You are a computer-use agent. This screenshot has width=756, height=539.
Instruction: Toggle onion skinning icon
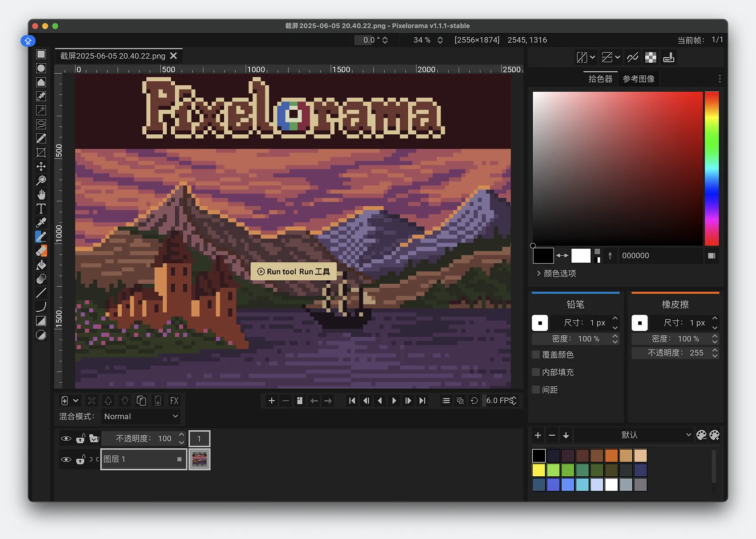tap(460, 401)
